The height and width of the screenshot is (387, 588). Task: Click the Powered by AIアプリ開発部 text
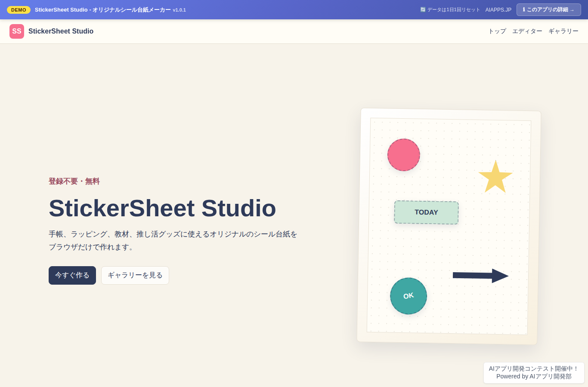(534, 376)
